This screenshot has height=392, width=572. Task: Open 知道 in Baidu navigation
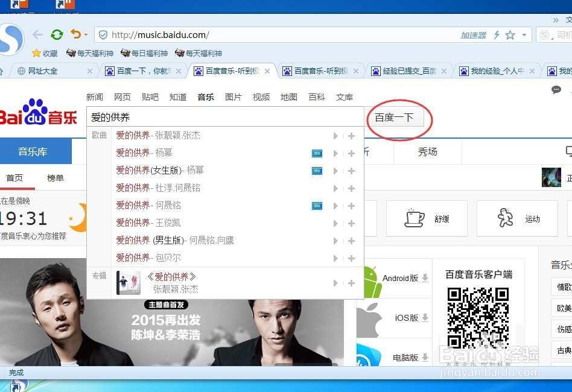tap(177, 97)
